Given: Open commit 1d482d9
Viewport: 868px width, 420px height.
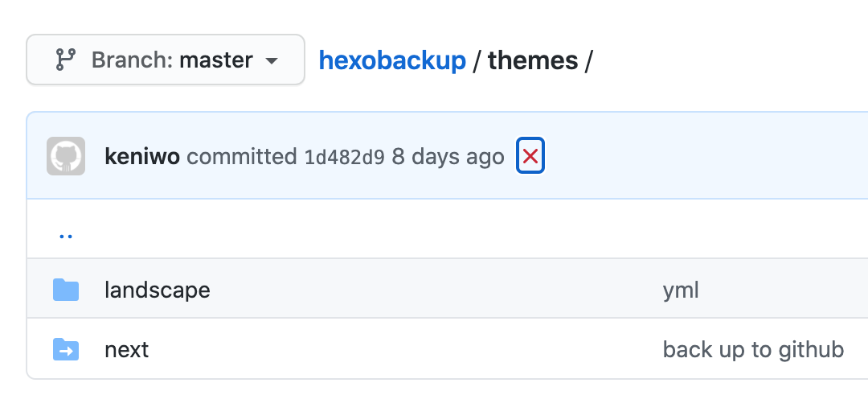Looking at the screenshot, I should pos(344,156).
